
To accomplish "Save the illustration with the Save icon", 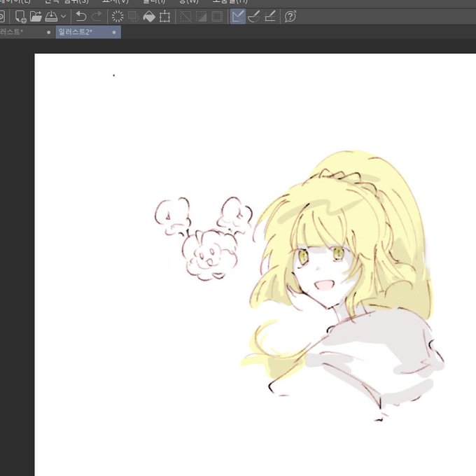I will point(51,17).
